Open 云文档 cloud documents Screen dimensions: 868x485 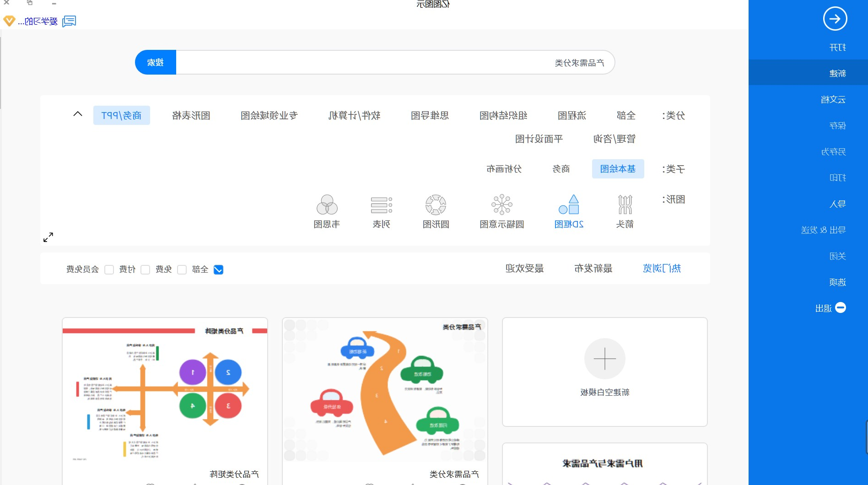pyautogui.click(x=833, y=99)
